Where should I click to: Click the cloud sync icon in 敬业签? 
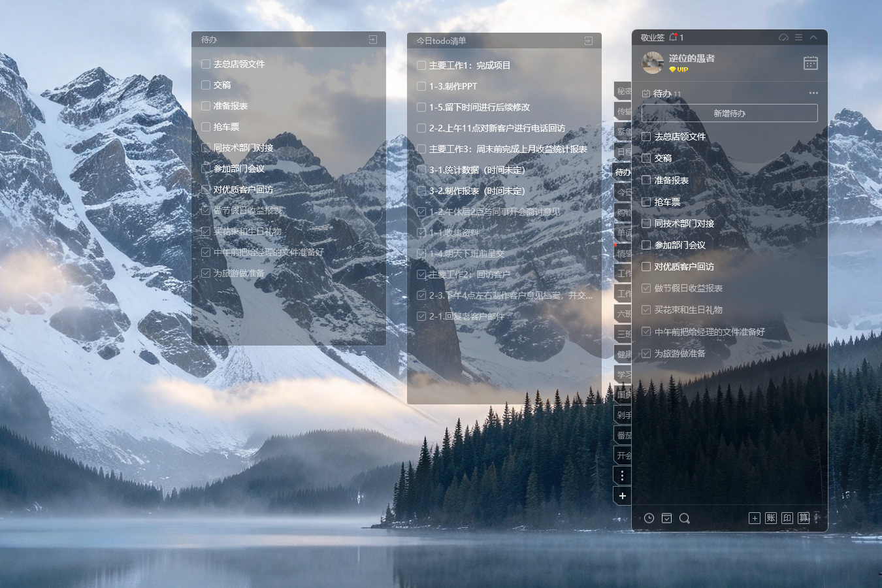pyautogui.click(x=783, y=37)
